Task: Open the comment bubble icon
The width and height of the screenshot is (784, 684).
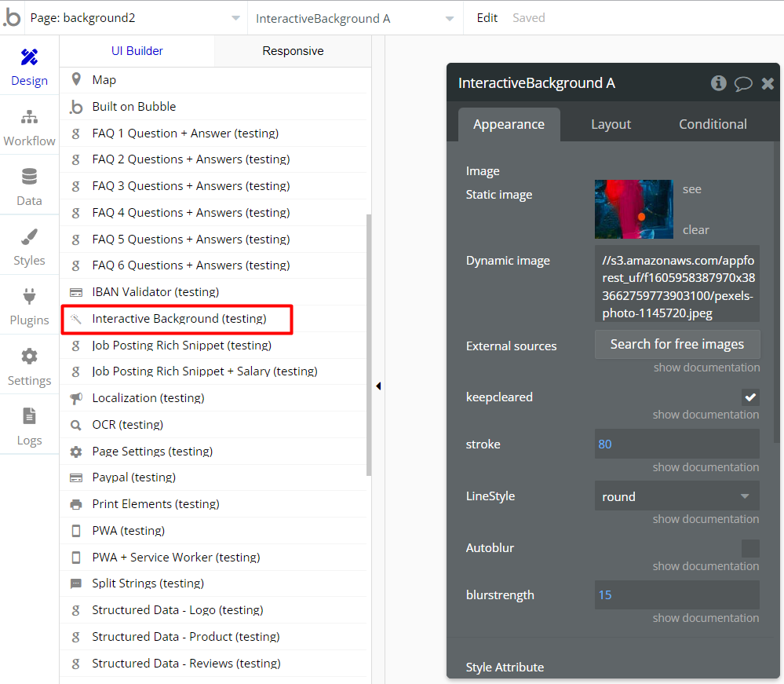Action: pos(743,83)
